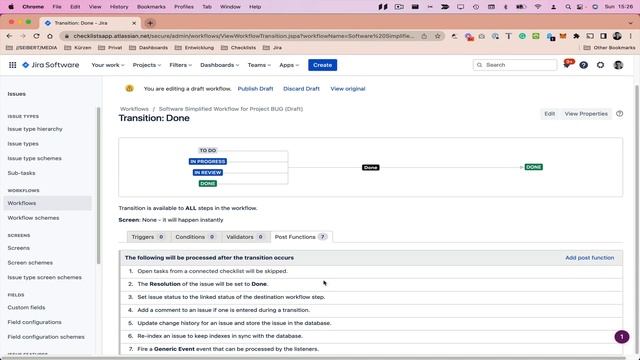Image resolution: width=640 pixels, height=360 pixels.
Task: Select the Post Functions tab
Action: [301, 237]
